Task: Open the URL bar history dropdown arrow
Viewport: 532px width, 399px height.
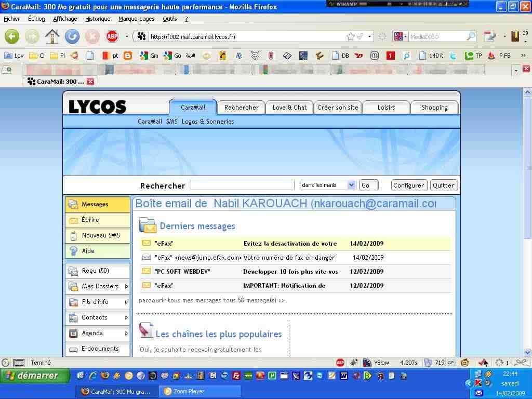Action: pyautogui.click(x=369, y=36)
